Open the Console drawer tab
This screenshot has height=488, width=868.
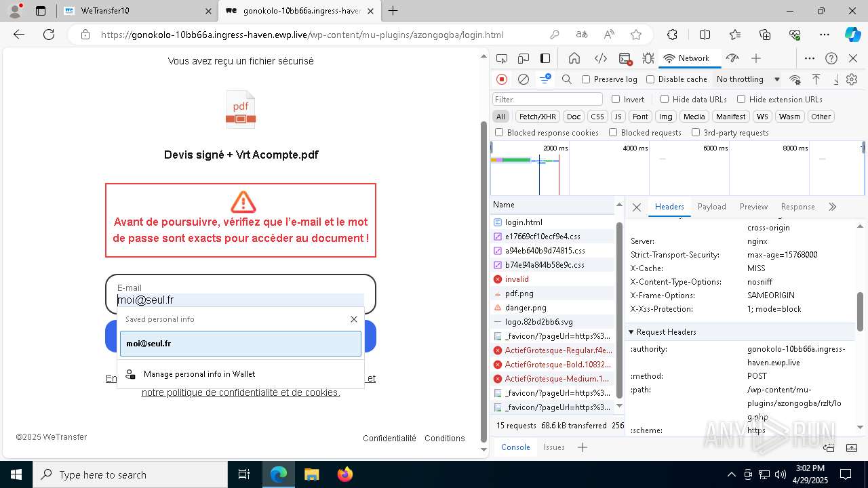515,447
